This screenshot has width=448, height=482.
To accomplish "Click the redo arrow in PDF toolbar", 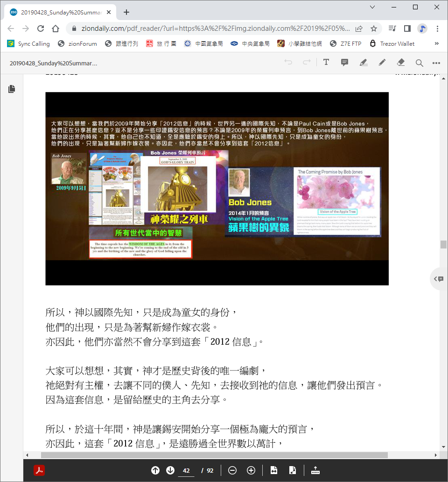I will (307, 63).
